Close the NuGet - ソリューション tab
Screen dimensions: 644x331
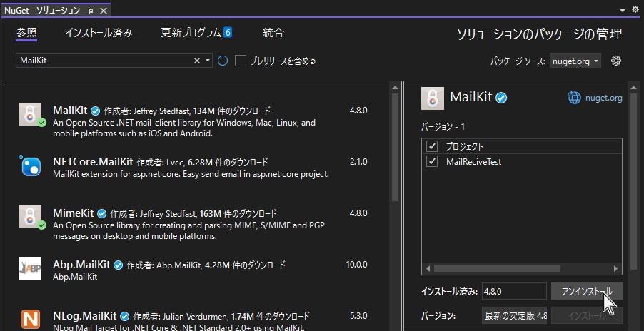[x=103, y=11]
